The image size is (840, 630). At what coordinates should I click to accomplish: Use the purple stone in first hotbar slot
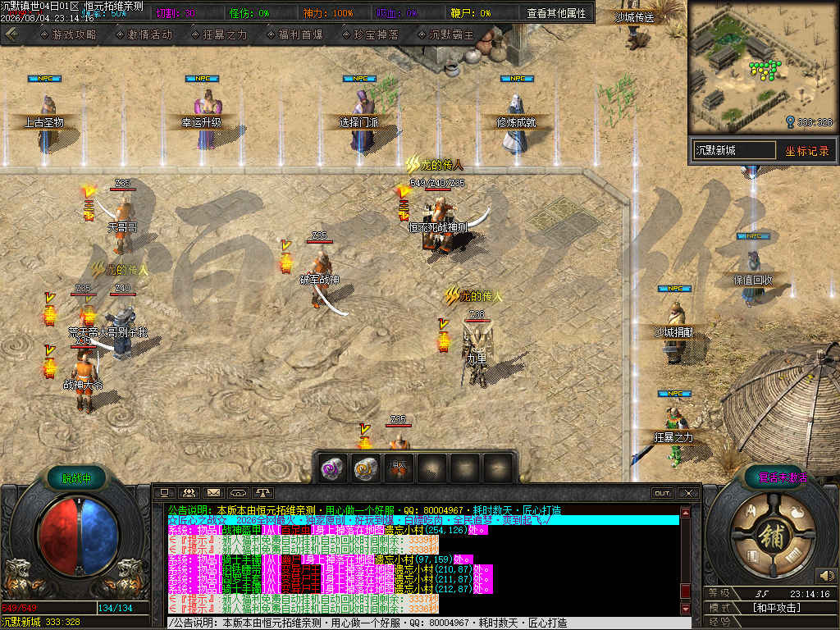click(x=333, y=469)
